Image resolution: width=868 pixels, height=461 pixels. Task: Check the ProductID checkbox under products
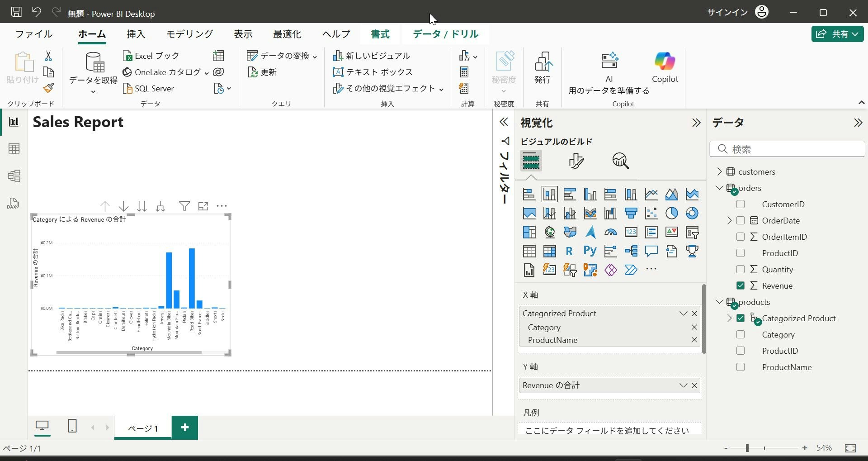pyautogui.click(x=741, y=351)
